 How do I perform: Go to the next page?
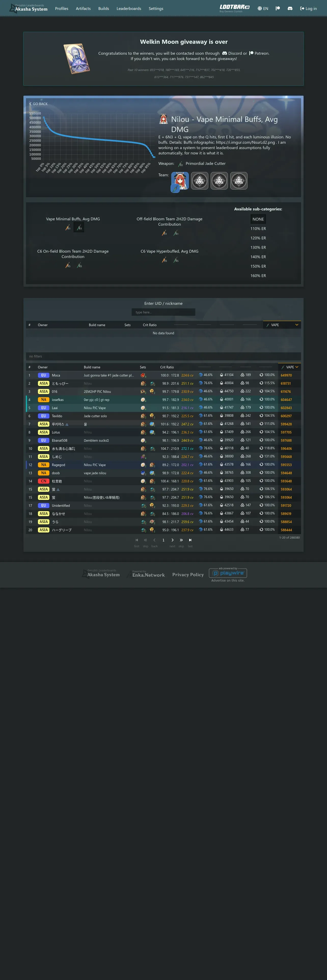pyautogui.click(x=172, y=540)
